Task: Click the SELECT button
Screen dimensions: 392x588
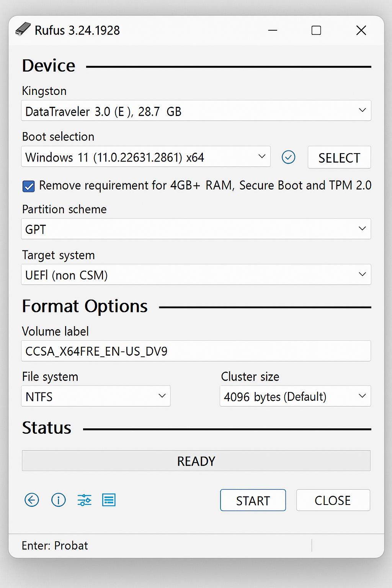Action: [339, 157]
